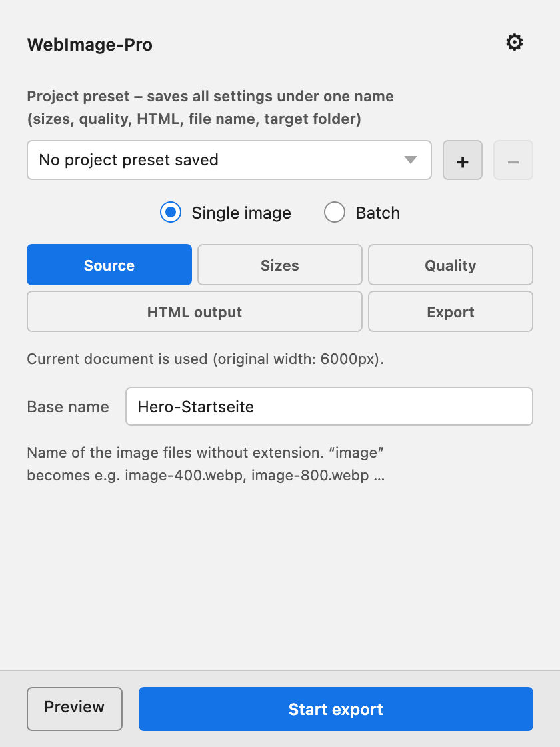The height and width of the screenshot is (747, 560).
Task: Click the minus button to remove the preset
Action: click(x=513, y=160)
